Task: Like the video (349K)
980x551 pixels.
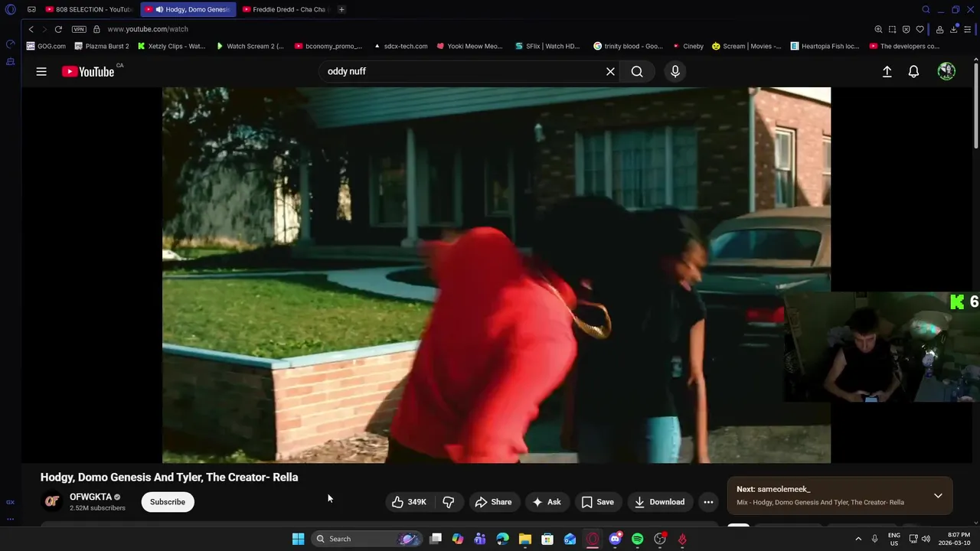Action: pos(409,502)
